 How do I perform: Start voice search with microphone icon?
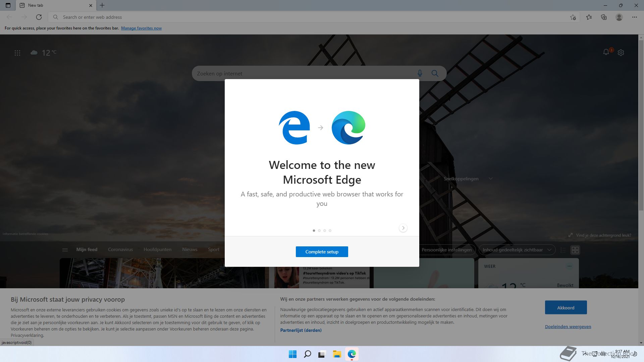click(x=420, y=73)
